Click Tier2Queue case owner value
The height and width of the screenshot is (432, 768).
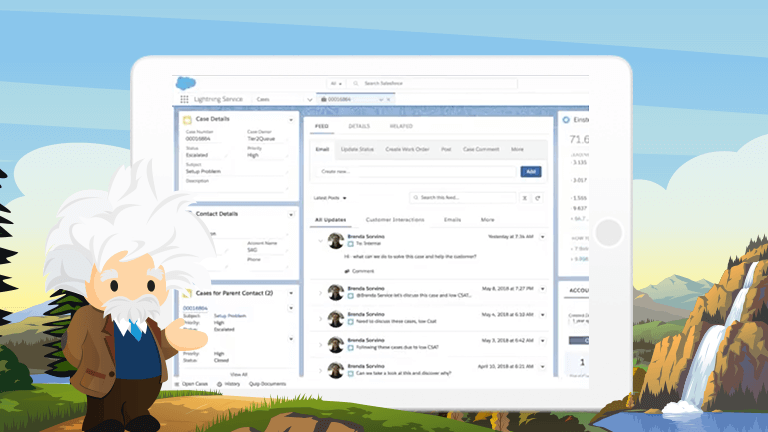[x=261, y=139]
